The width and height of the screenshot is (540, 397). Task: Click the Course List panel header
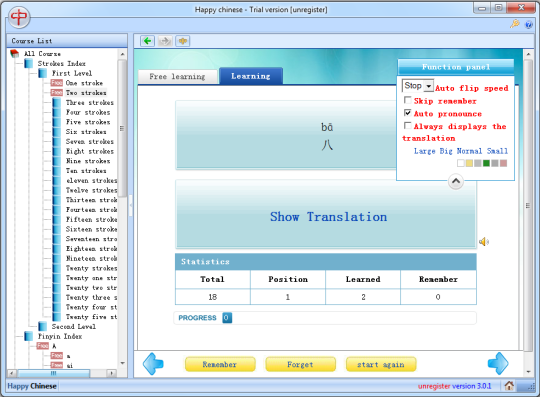[x=67, y=41]
